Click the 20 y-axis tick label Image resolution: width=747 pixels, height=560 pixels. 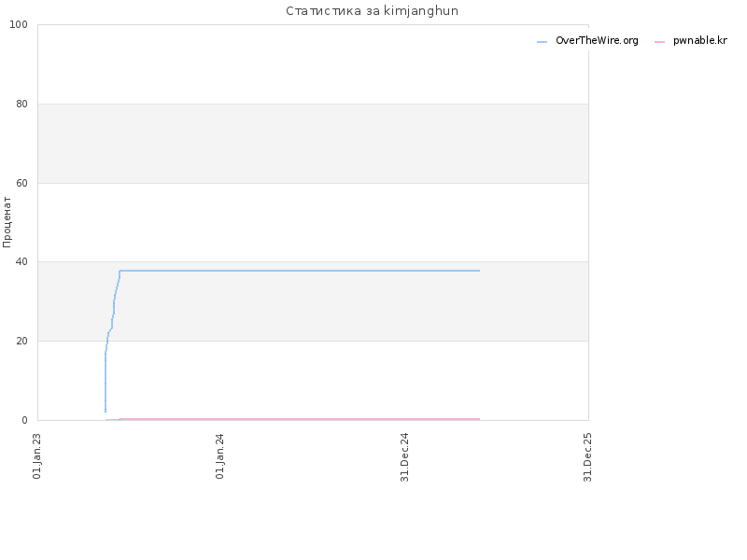tap(21, 341)
